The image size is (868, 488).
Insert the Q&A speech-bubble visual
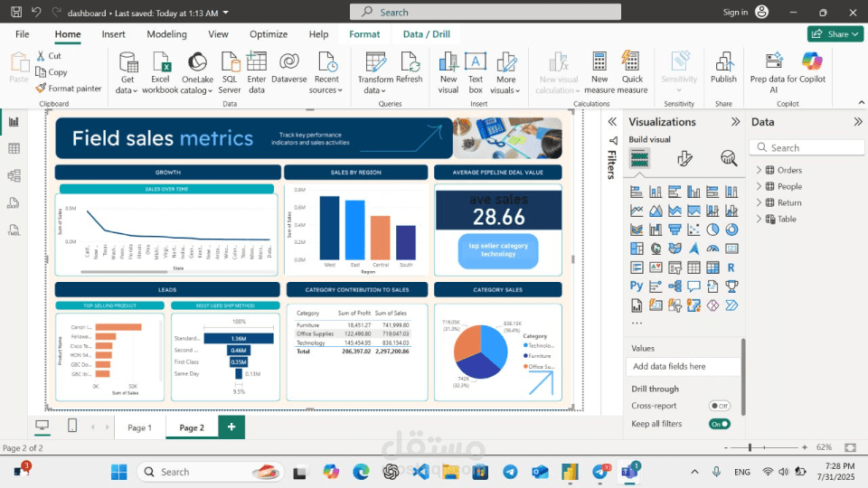[693, 286]
